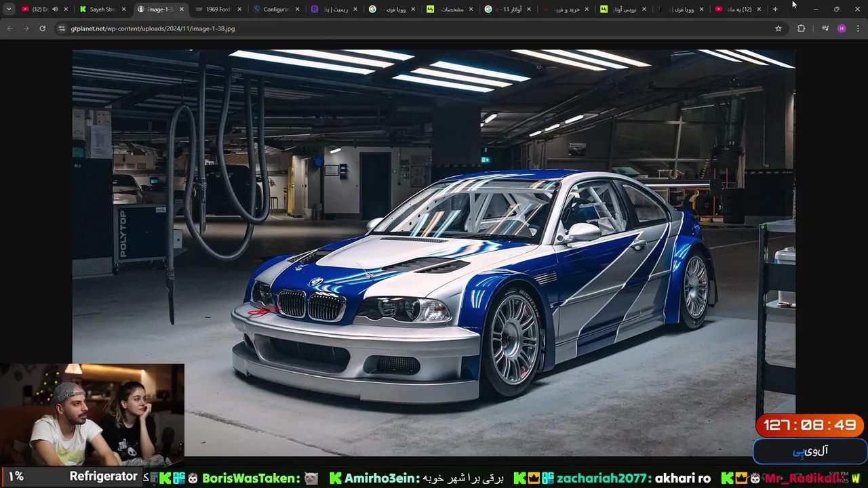Viewport: 868px width, 488px height.
Task: Select the gtplanet.net image URL in address bar
Action: click(153, 28)
